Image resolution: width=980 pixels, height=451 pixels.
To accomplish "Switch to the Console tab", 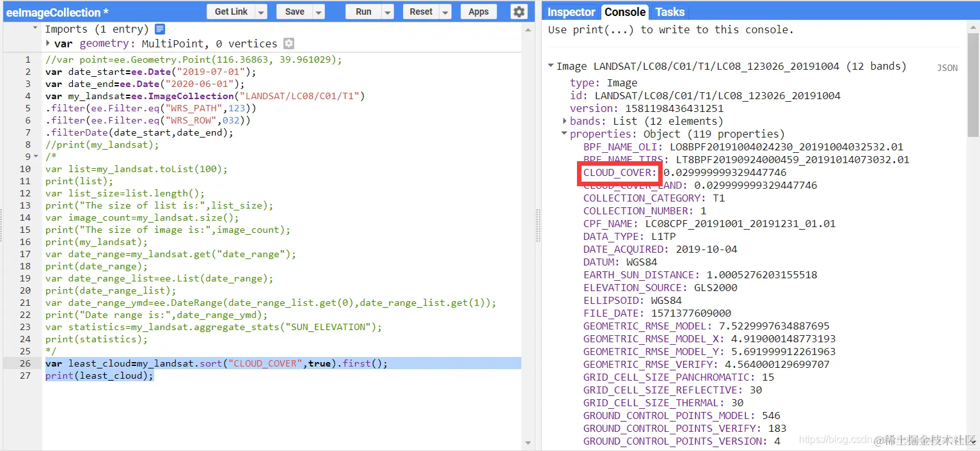I will point(624,12).
